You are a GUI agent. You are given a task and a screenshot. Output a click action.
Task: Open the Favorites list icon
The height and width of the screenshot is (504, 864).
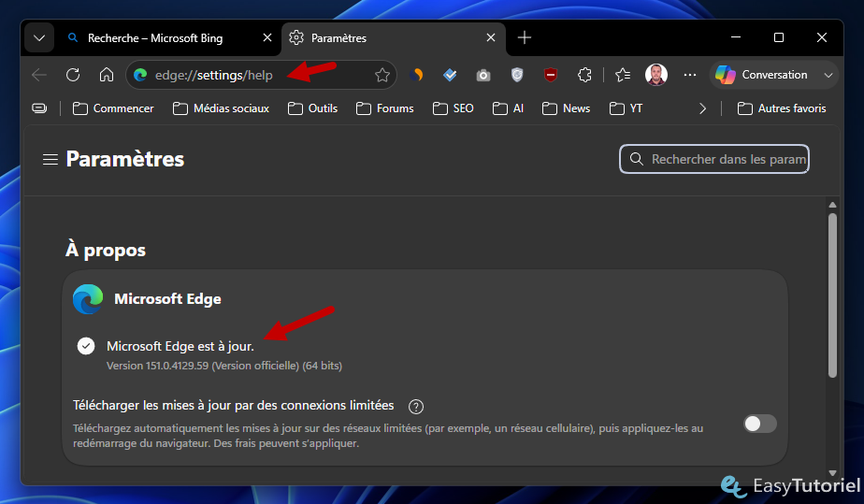[x=623, y=75]
